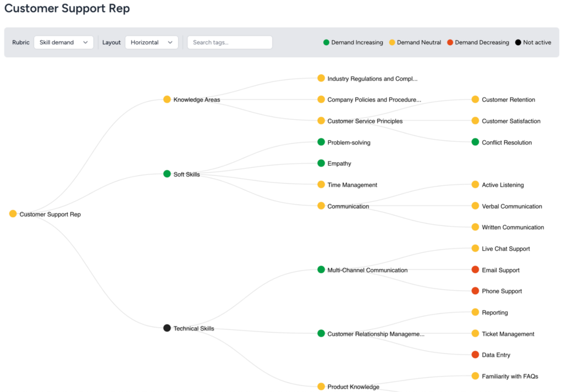Select the Active Listening node dot
Image resolution: width=563 pixels, height=392 pixels.
coord(475,185)
